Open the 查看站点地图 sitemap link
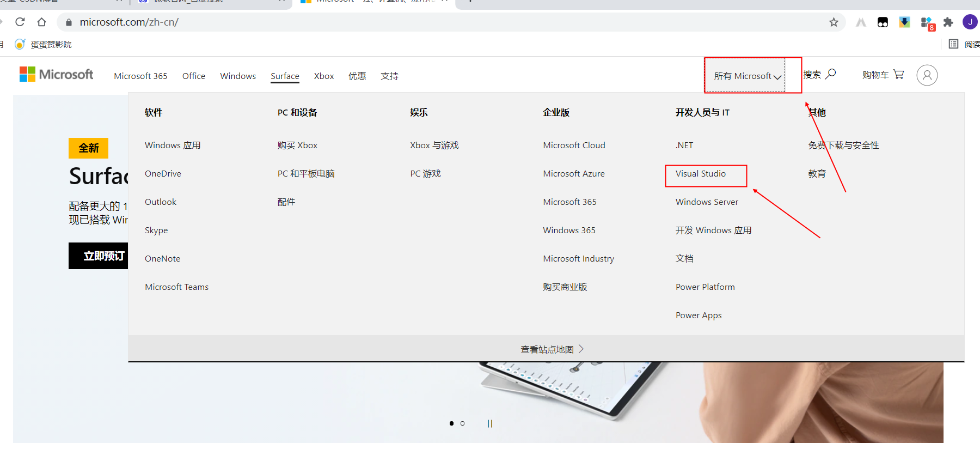The image size is (980, 467). (x=552, y=349)
